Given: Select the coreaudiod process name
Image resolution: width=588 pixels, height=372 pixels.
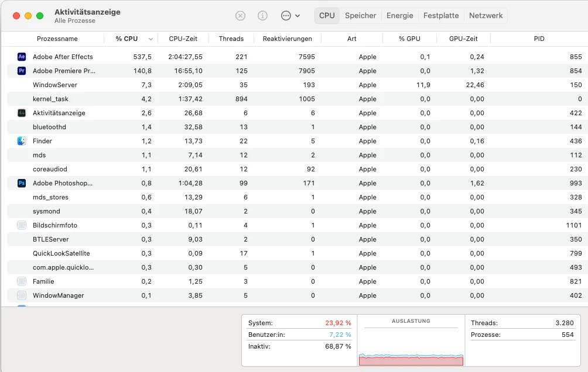Looking at the screenshot, I should tap(50, 169).
